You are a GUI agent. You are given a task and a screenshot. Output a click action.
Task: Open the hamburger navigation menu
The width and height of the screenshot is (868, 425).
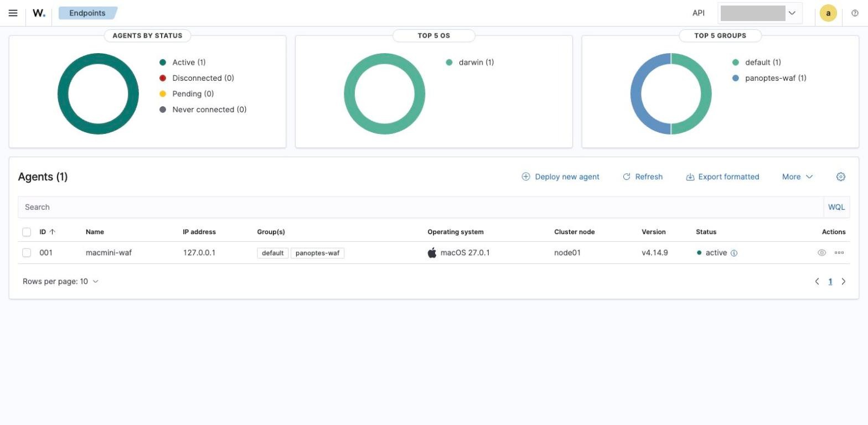(13, 13)
